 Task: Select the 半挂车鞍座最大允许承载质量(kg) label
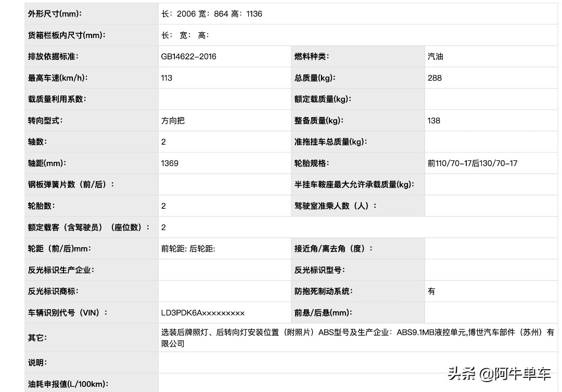point(354,185)
